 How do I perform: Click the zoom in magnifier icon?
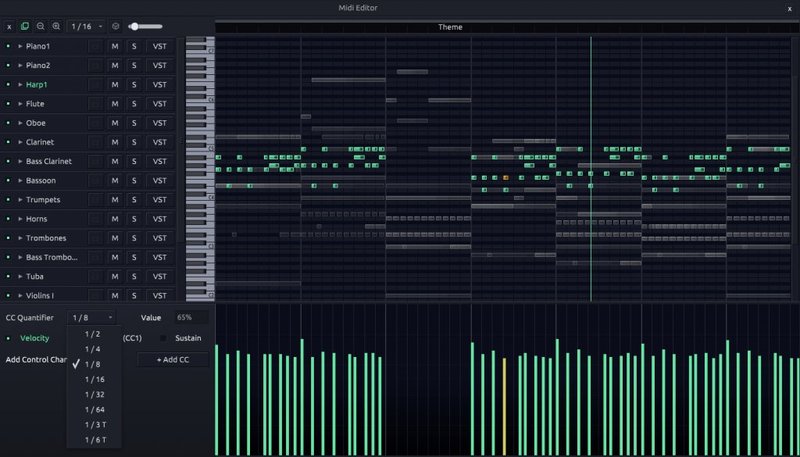[56, 26]
